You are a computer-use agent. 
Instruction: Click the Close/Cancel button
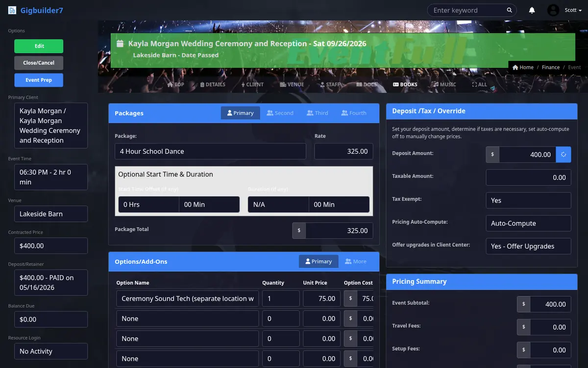point(39,63)
